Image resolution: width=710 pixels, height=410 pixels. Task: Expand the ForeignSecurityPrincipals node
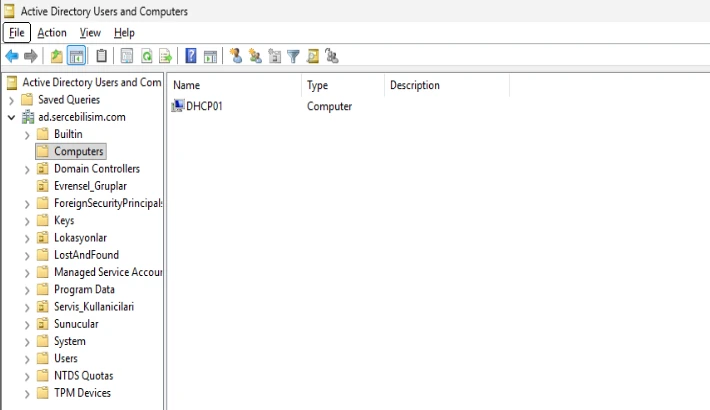[27, 204]
